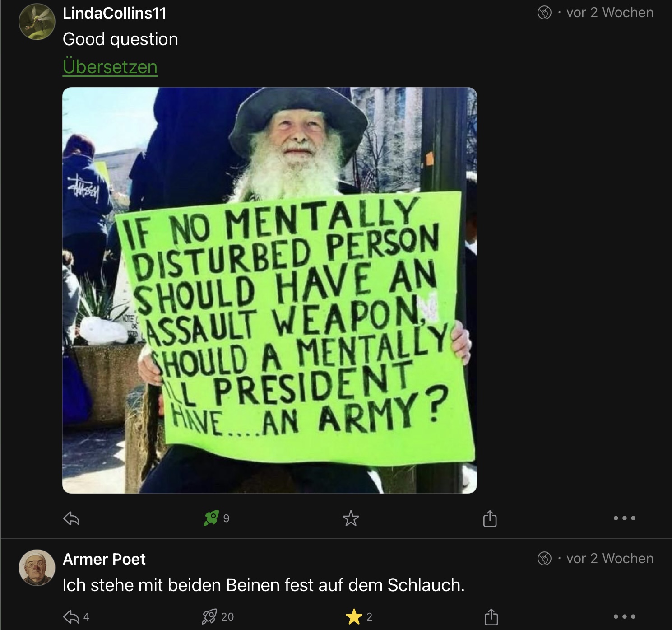Remove favorite star from Armer Poet's post

354,616
